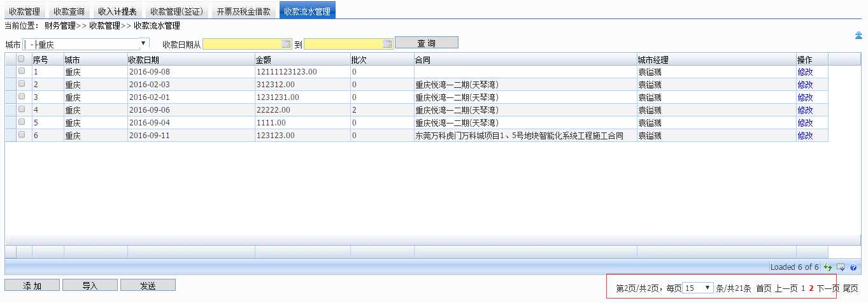The width and height of the screenshot is (868, 303).
Task: Check the box for row 1 dated 2016-09-08
Action: pos(22,71)
